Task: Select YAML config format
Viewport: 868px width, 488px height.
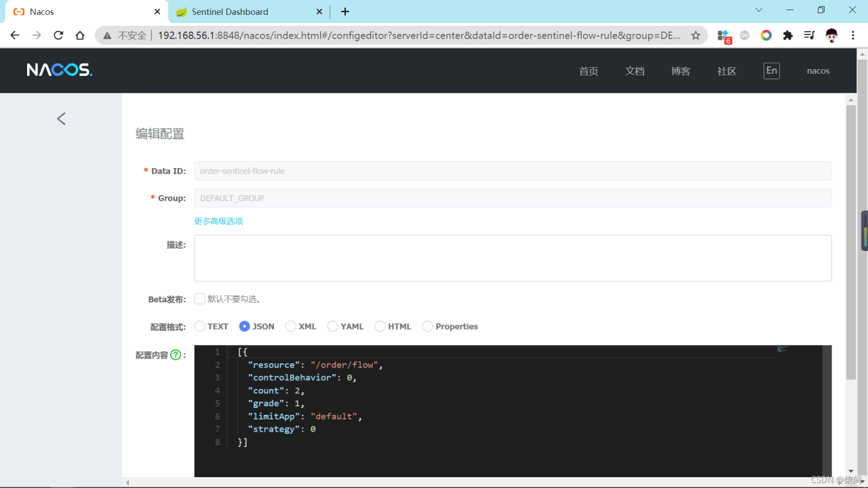Action: pyautogui.click(x=332, y=326)
